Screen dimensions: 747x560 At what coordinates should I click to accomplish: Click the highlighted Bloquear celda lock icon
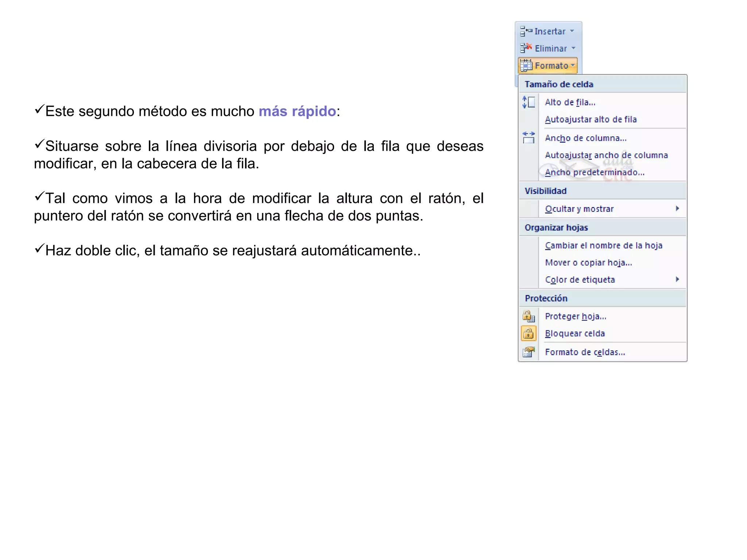point(529,333)
